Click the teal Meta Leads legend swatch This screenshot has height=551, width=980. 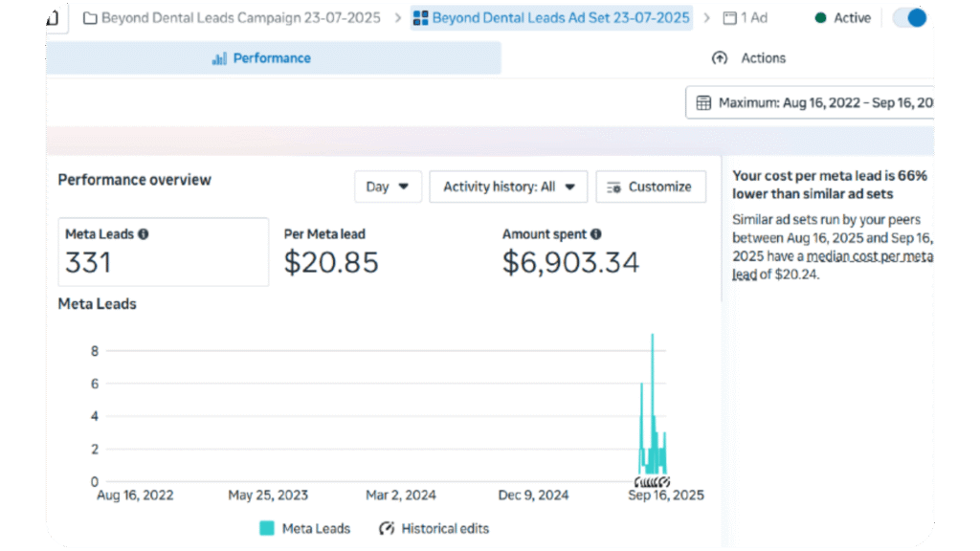point(267,528)
